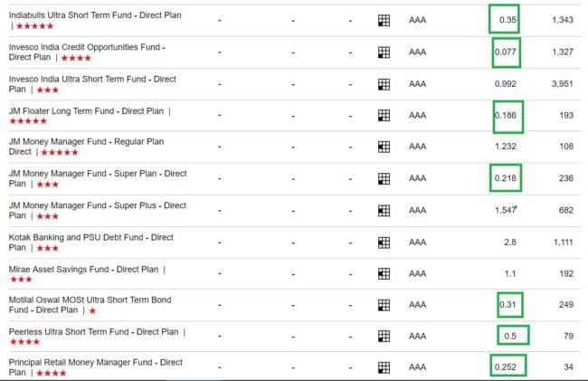Screen dimensions: 588x381
Task: Click style box icon for JM Floater Long Term Fund
Action: pyautogui.click(x=384, y=116)
